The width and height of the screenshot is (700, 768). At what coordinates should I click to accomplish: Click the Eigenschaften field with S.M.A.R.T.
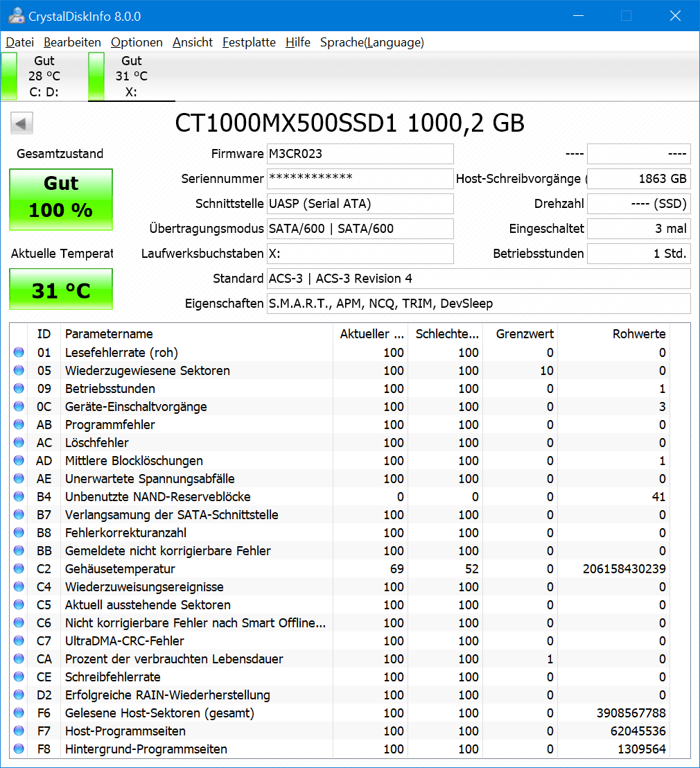[x=479, y=304]
